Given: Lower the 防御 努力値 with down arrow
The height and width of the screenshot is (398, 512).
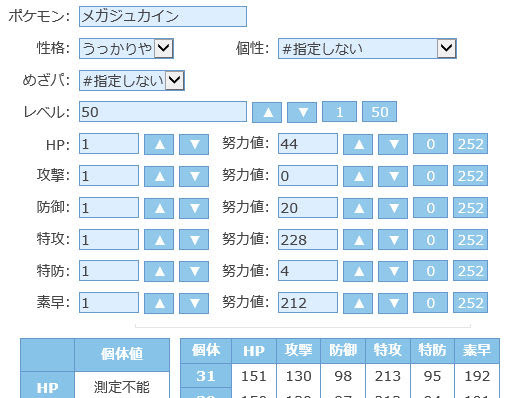Looking at the screenshot, I should coord(393,208).
